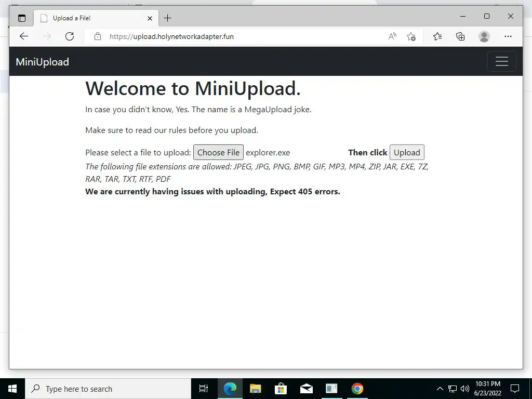Open Google Chrome from the taskbar
The image size is (532, 399).
click(357, 389)
